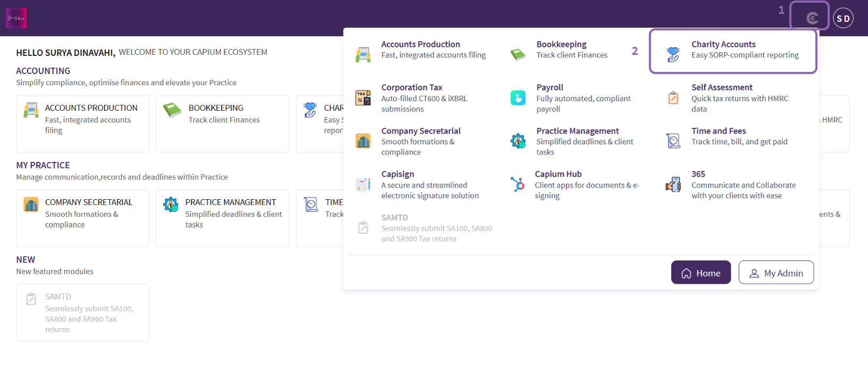The width and height of the screenshot is (868, 368).
Task: Click Charity card heart icon on dashboard
Action: click(310, 110)
